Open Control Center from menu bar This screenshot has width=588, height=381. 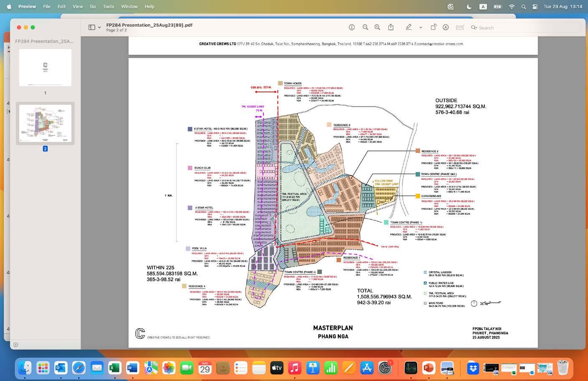click(x=535, y=7)
